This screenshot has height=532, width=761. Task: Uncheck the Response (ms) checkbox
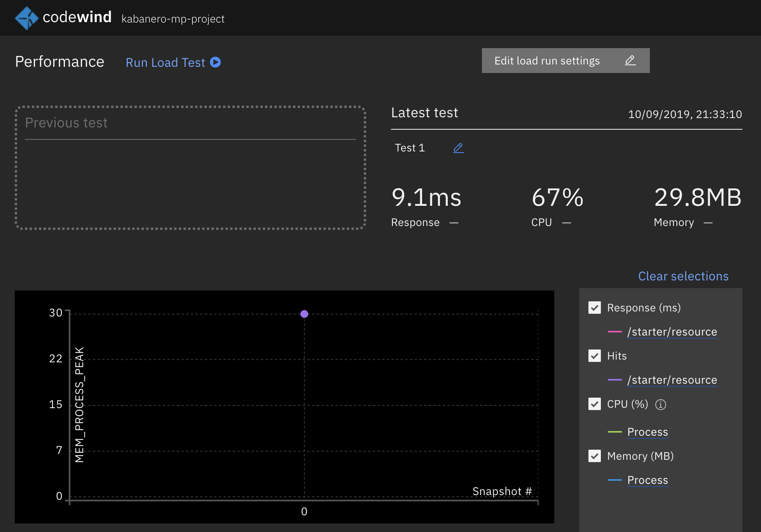[595, 308]
